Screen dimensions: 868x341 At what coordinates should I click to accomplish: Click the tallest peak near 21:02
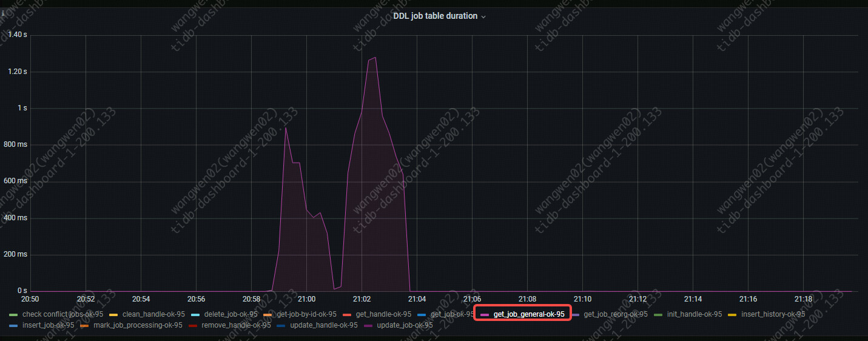[x=375, y=58]
